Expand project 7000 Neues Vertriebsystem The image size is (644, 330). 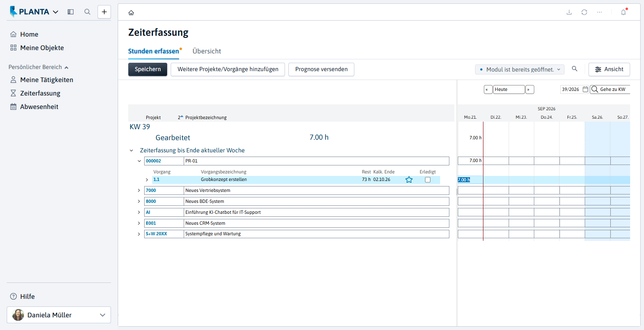139,190
